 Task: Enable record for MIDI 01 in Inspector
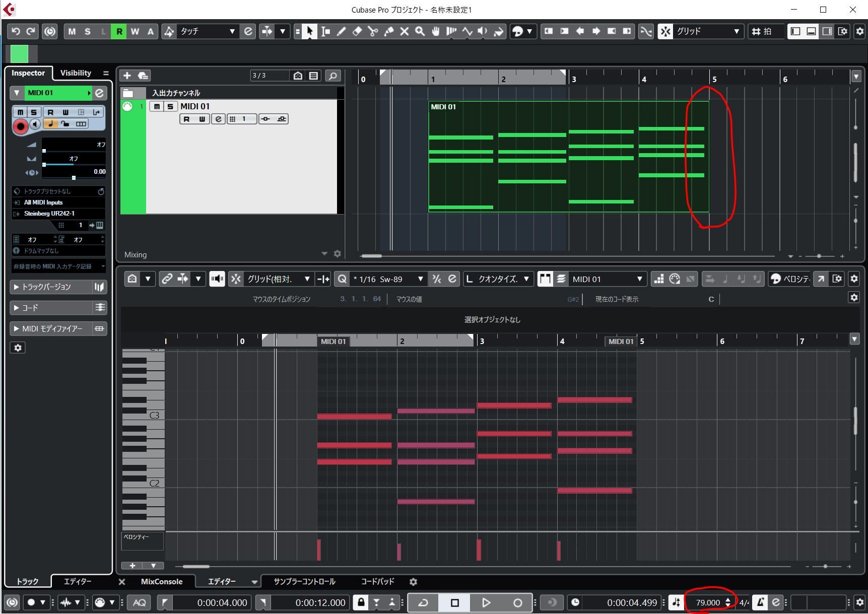pos(20,126)
